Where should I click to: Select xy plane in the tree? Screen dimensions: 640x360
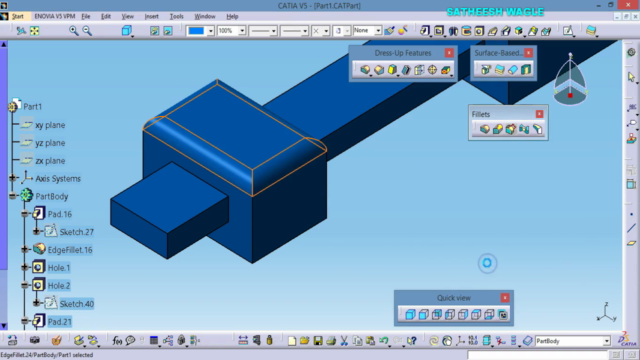pyautogui.click(x=50, y=125)
